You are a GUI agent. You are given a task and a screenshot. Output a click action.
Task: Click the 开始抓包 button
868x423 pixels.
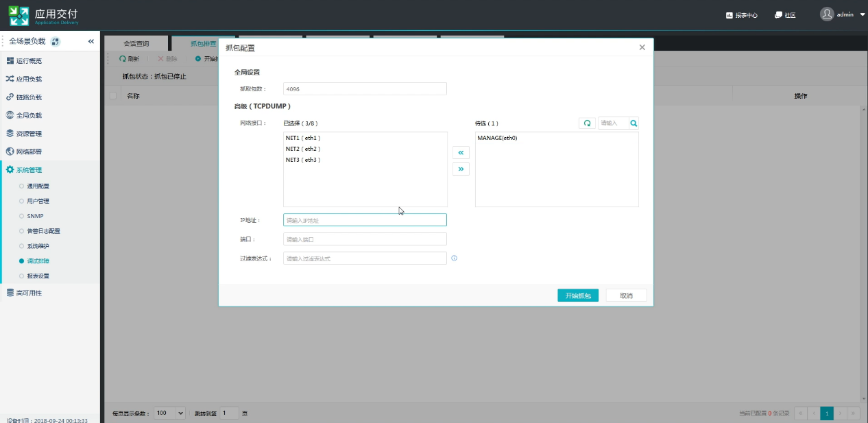tap(578, 295)
